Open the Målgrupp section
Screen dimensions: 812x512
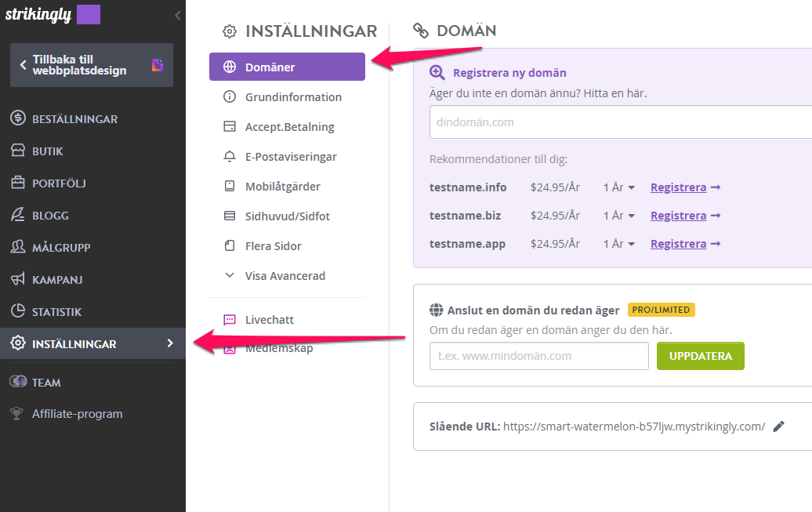[x=61, y=248]
